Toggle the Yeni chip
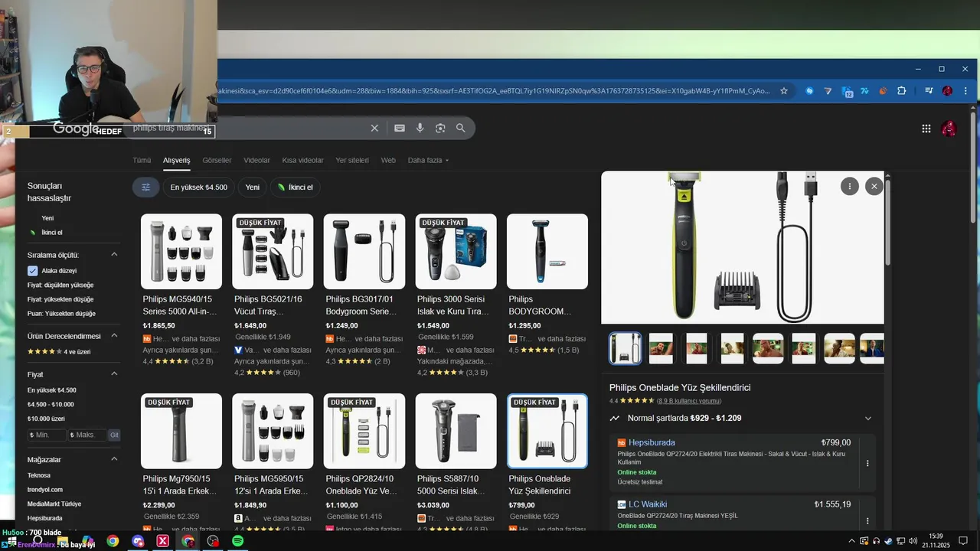The image size is (980, 551). pos(253,187)
